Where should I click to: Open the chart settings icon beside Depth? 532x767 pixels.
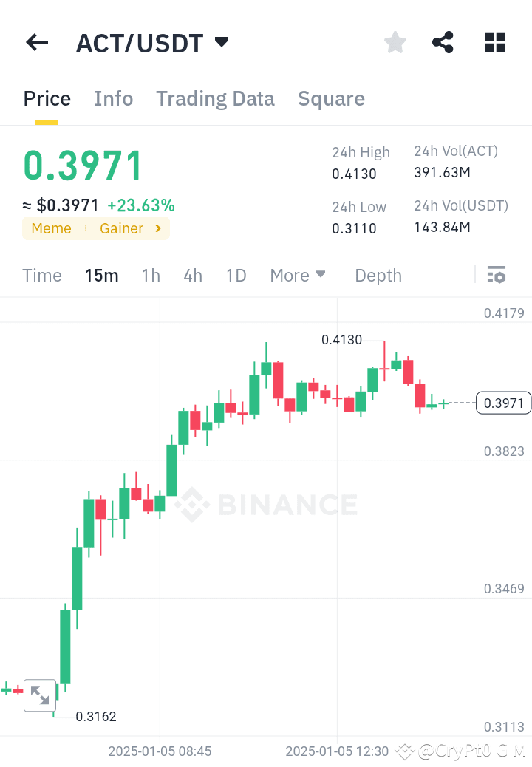[497, 274]
